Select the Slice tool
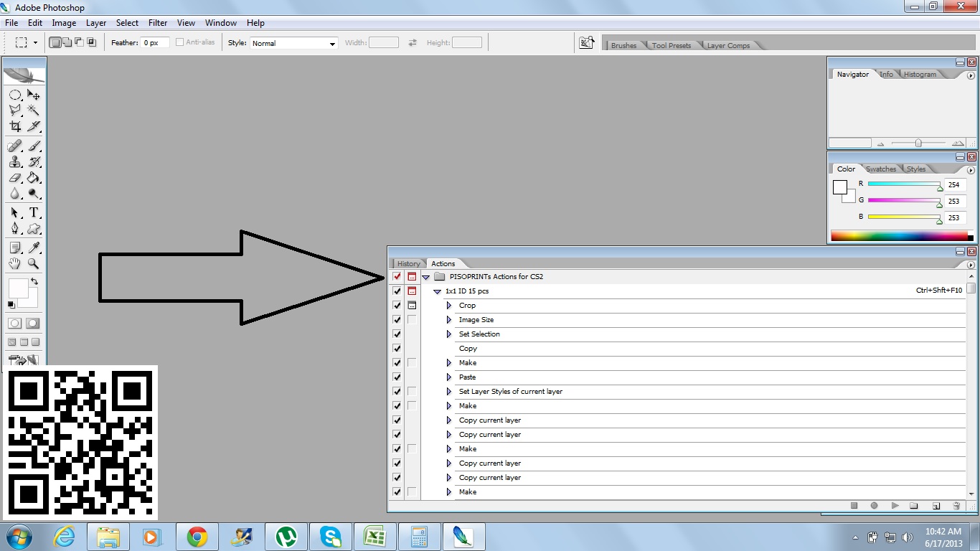 click(34, 126)
